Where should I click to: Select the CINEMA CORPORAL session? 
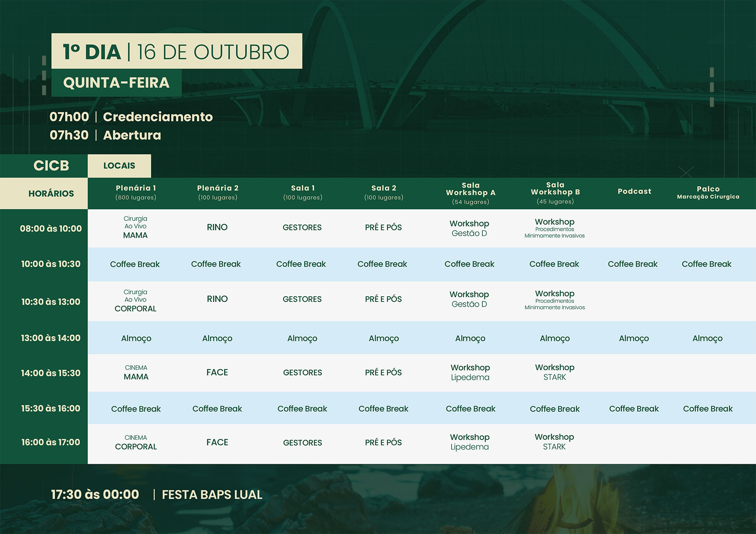click(136, 443)
